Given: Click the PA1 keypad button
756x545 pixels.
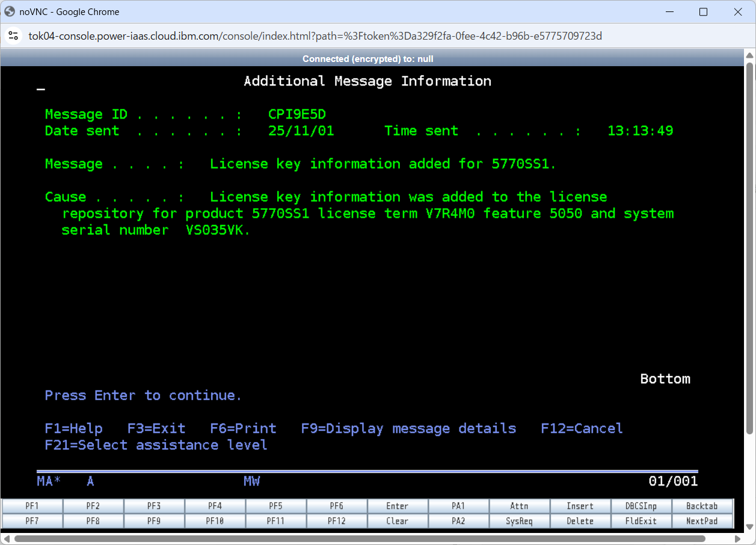Looking at the screenshot, I should (458, 506).
